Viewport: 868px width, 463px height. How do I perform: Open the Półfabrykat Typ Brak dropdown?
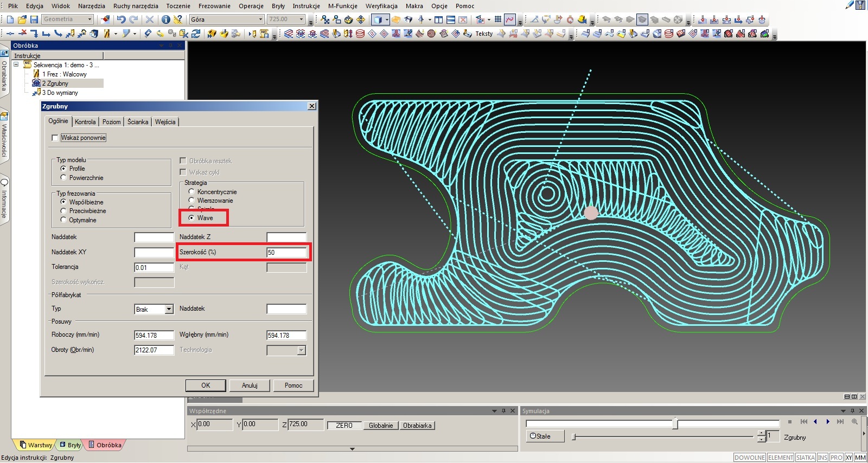pos(169,309)
